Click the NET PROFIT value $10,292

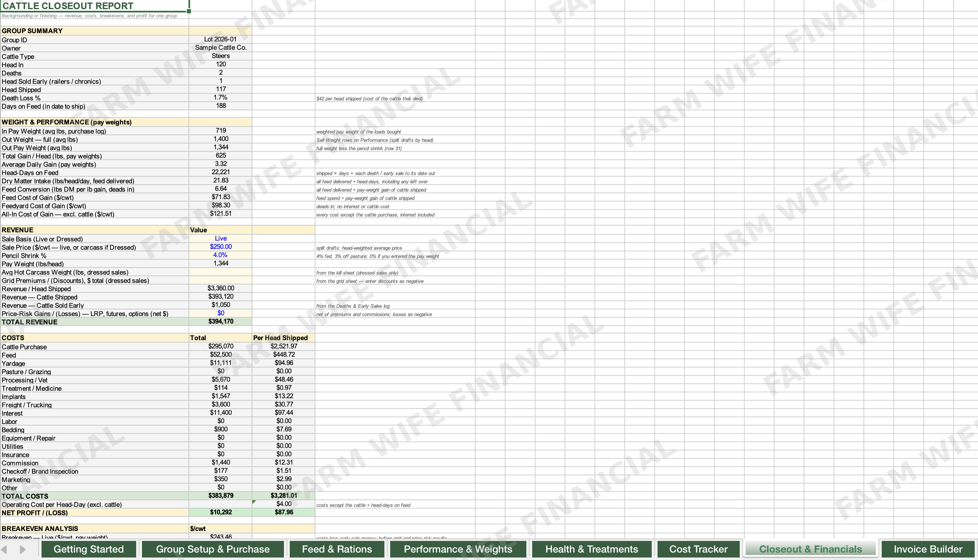[220, 512]
